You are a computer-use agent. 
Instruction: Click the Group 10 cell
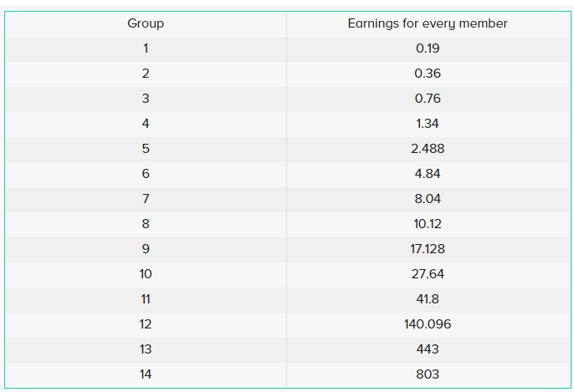point(146,274)
